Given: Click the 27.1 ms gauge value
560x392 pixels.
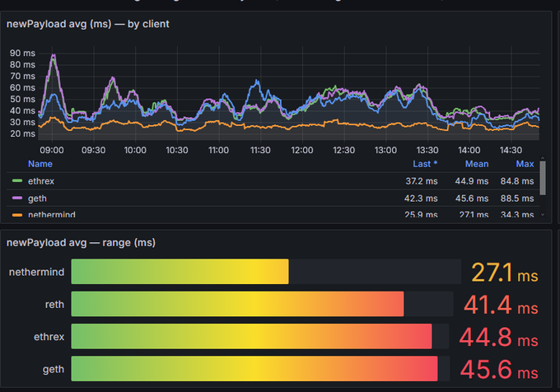Looking at the screenshot, I should [504, 273].
